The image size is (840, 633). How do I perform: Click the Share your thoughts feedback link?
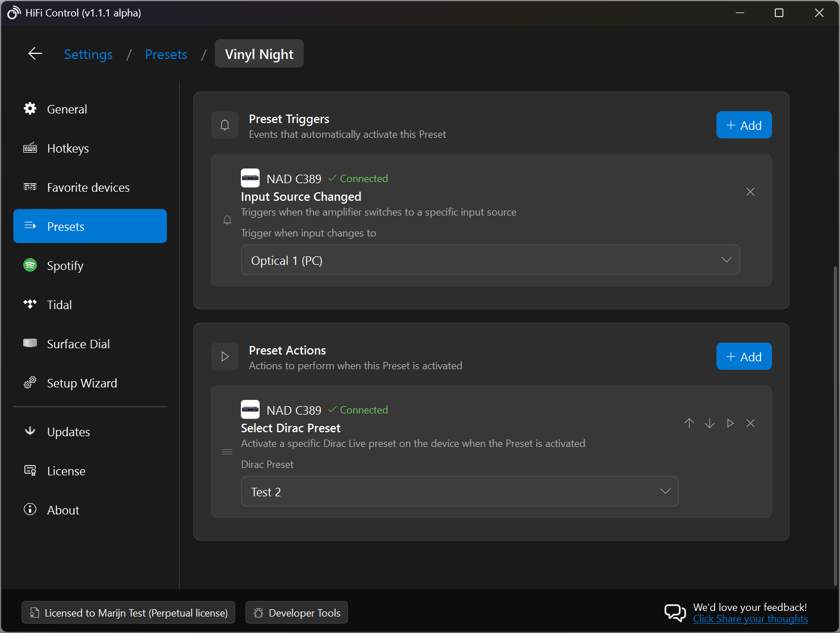750,619
